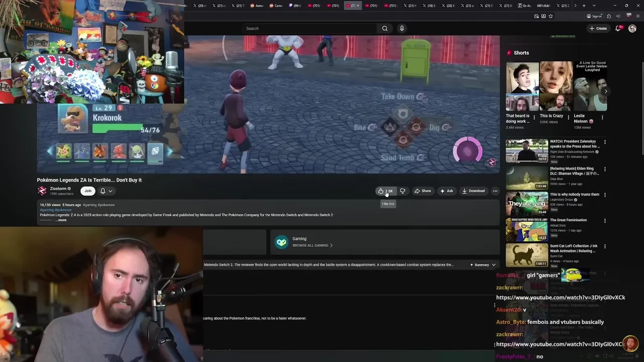
Task: Click the video title text
Action: (x=89, y=180)
